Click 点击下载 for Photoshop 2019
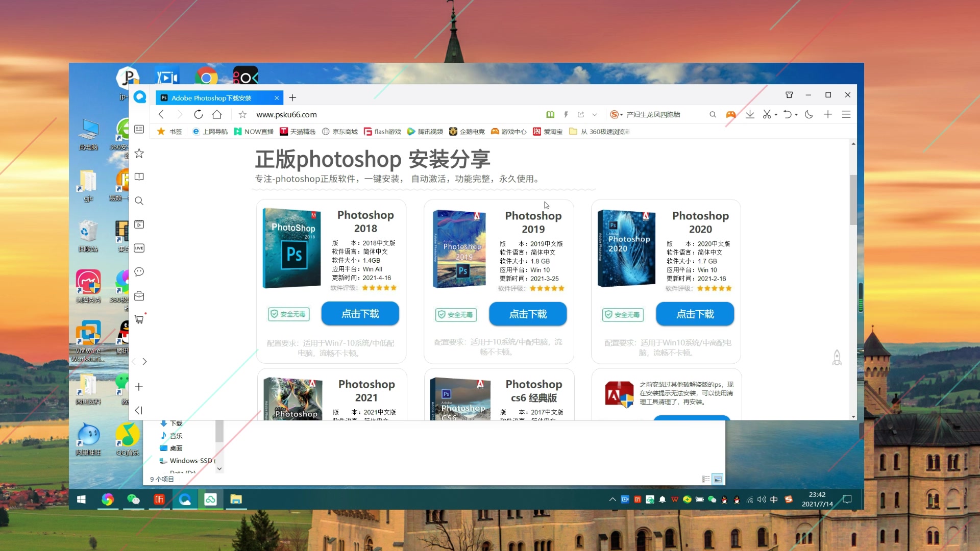 [x=528, y=314]
